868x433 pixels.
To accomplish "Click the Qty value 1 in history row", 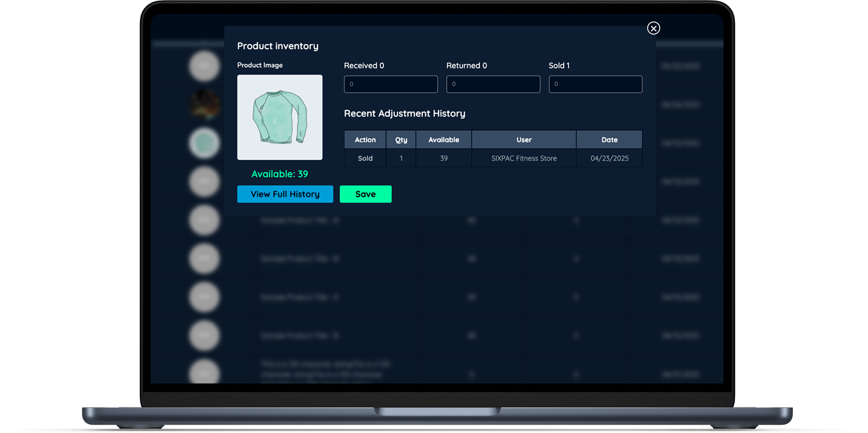I will tap(401, 158).
